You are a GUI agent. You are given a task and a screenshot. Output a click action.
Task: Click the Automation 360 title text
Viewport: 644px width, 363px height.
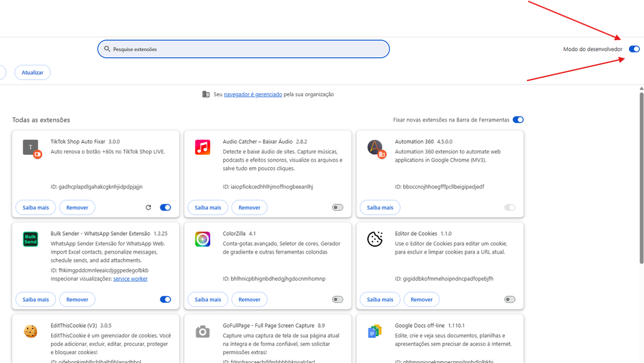coord(414,142)
